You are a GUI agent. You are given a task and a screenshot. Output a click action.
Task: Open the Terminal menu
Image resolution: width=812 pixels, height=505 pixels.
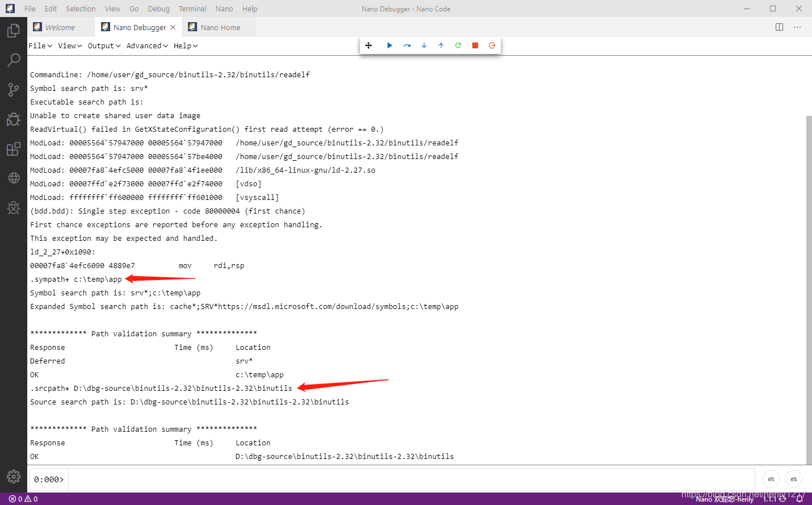coord(192,9)
